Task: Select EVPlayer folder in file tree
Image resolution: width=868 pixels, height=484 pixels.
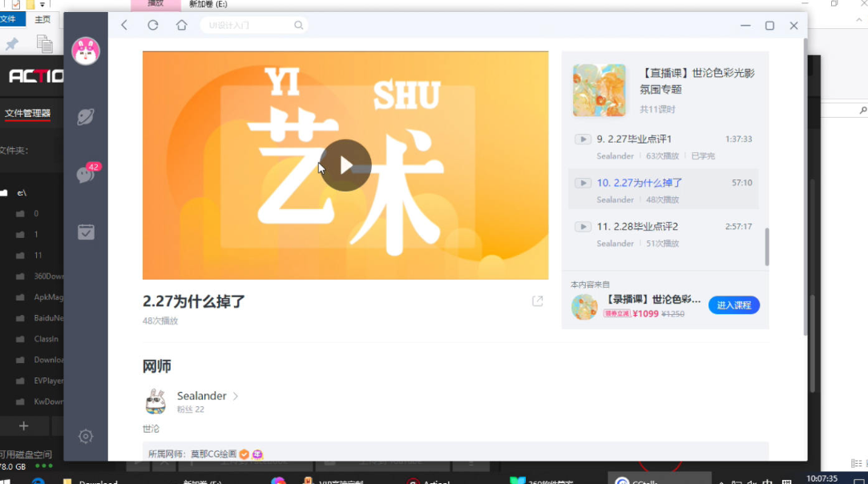Action: click(x=48, y=381)
